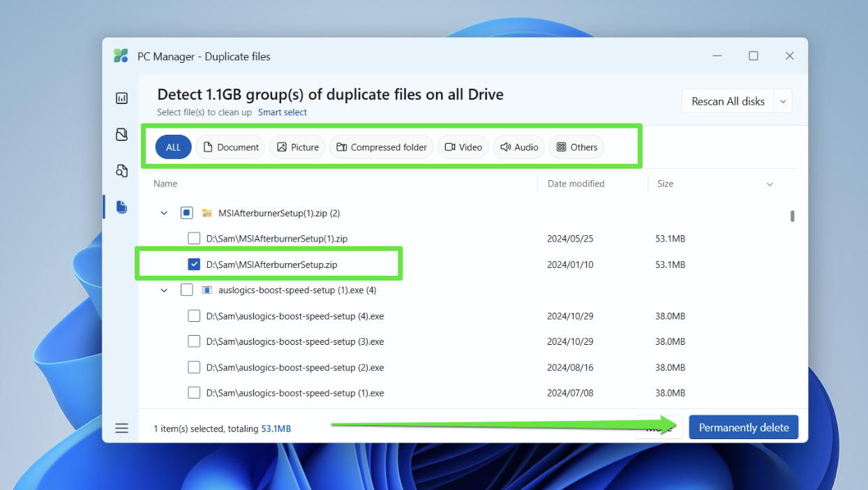The image size is (868, 490).
Task: Collapse the auslogics-boost-speed-setup group
Action: (x=164, y=290)
